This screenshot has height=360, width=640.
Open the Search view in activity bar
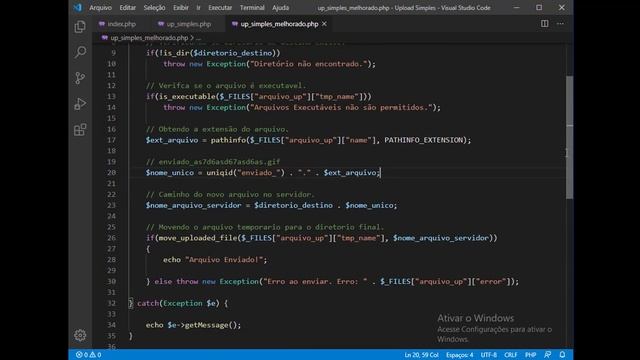point(80,52)
